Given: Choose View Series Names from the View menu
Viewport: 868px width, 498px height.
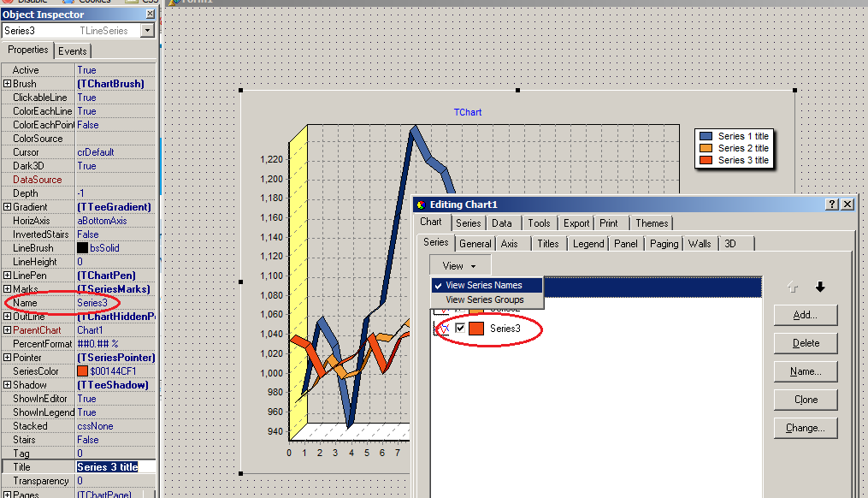Looking at the screenshot, I should (487, 285).
